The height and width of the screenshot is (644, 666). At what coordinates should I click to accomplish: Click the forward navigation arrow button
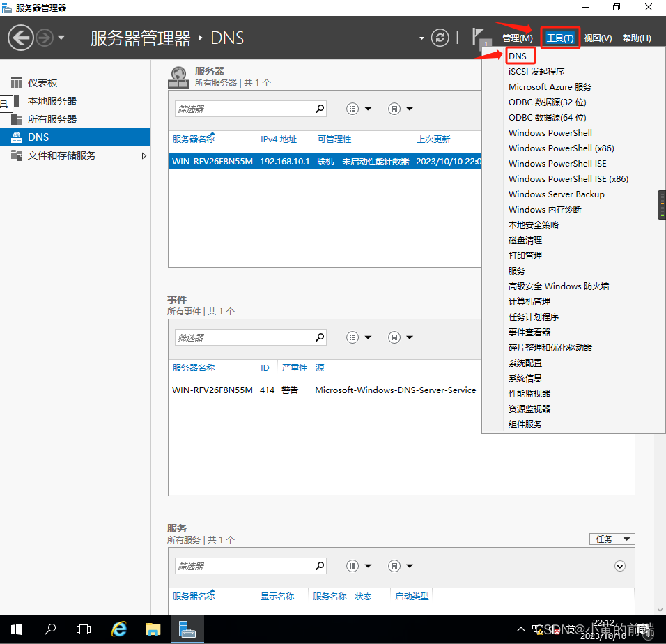coord(45,38)
